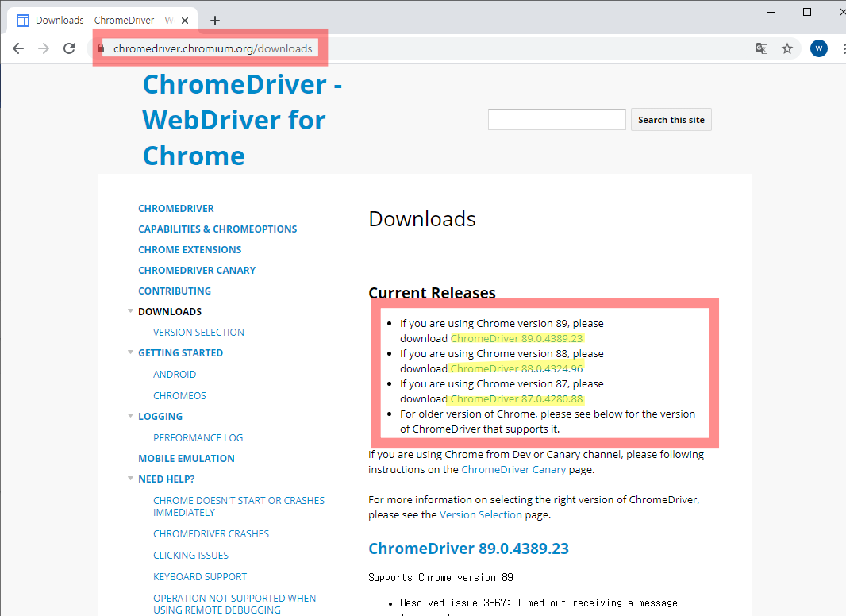846x616 pixels.
Task: Bookmark this page with the star icon
Action: 787,48
